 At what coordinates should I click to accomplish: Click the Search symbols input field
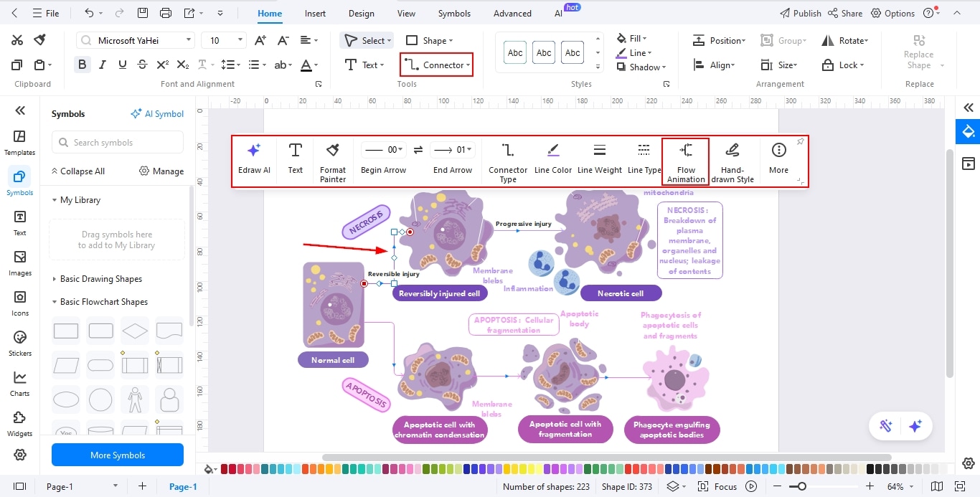pyautogui.click(x=118, y=142)
